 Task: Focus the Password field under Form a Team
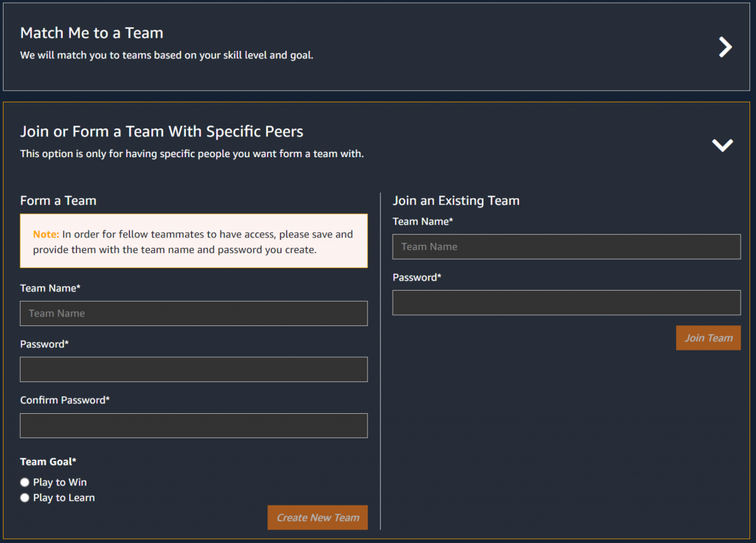(x=194, y=369)
